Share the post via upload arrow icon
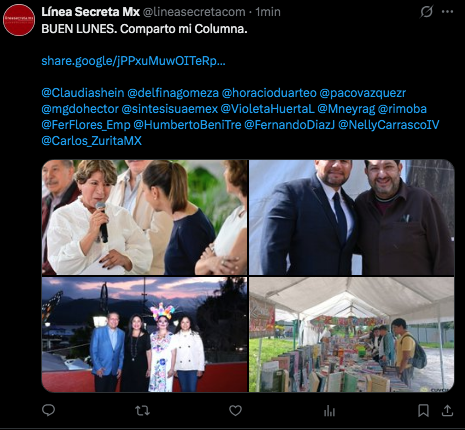 (447, 410)
